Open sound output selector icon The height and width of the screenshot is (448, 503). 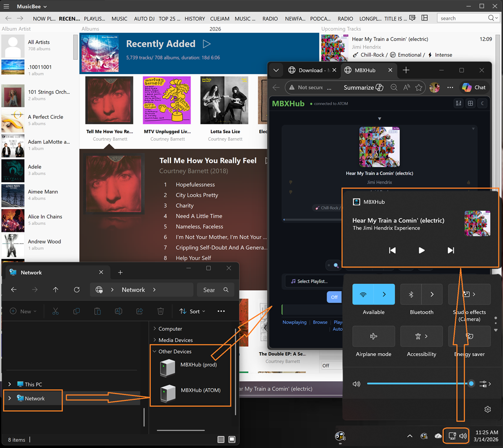pyautogui.click(x=485, y=384)
